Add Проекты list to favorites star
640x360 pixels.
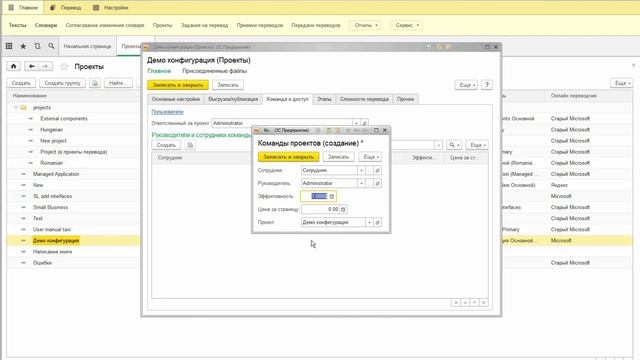coord(64,67)
